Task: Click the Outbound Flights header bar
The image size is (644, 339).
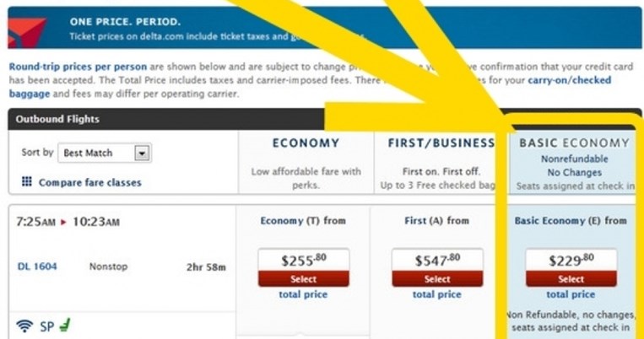Action: (x=127, y=119)
